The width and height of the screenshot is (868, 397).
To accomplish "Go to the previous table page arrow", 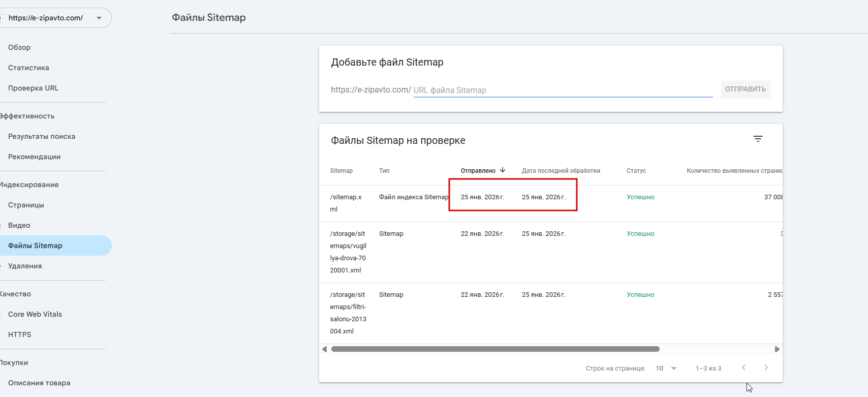I will [x=743, y=368].
